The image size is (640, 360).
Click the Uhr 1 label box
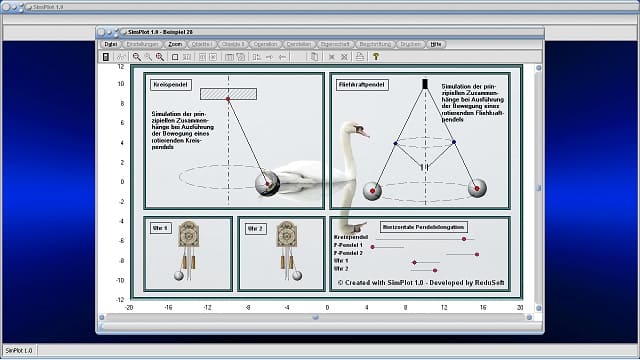pyautogui.click(x=161, y=228)
